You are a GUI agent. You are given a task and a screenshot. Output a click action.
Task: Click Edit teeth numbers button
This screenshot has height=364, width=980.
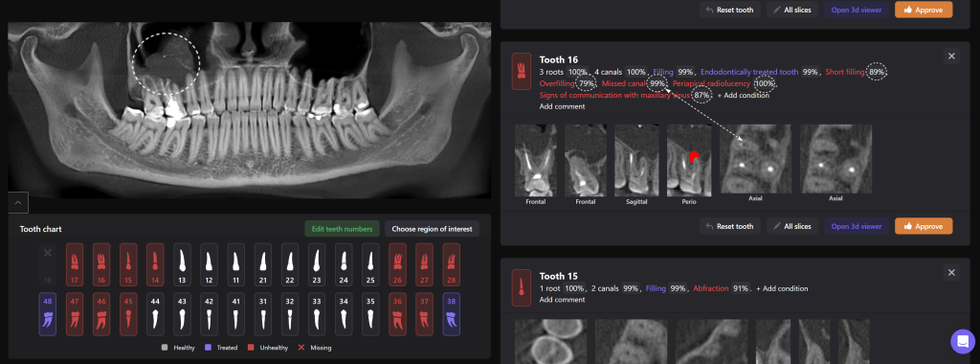pos(343,229)
